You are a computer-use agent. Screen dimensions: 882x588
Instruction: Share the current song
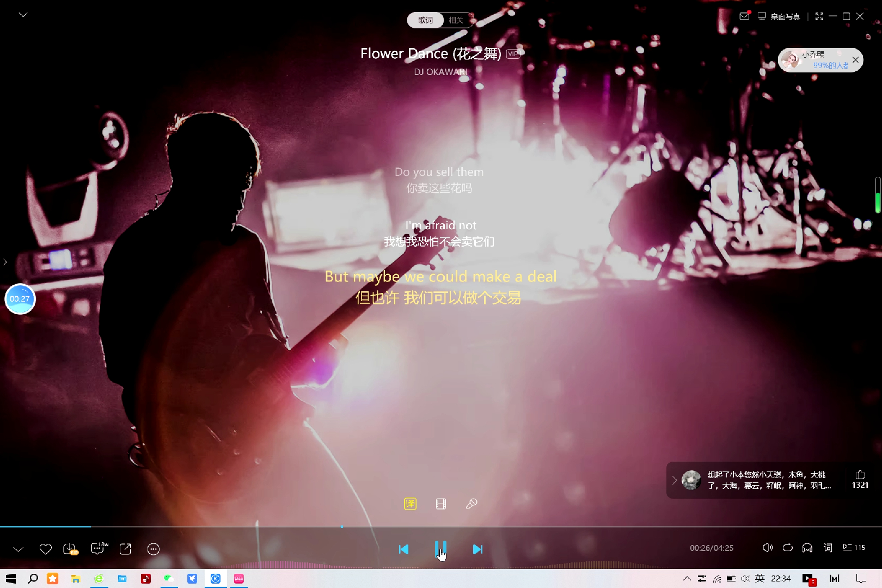(125, 549)
